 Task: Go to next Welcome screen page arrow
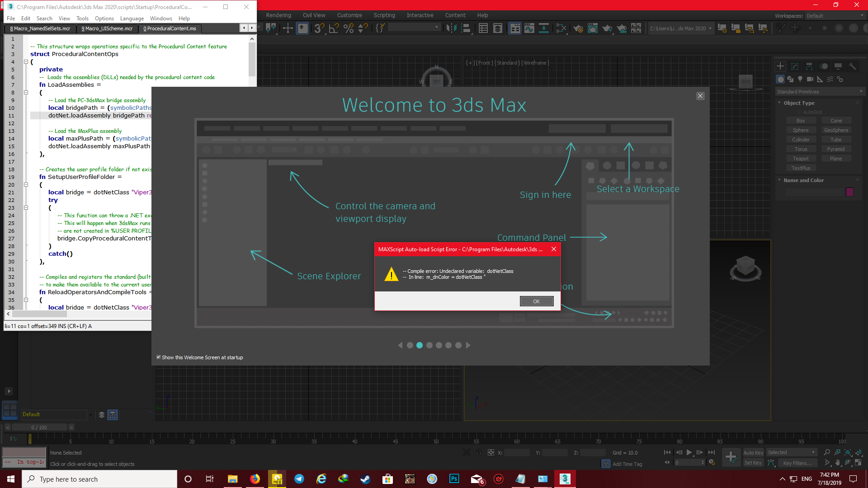[468, 345]
